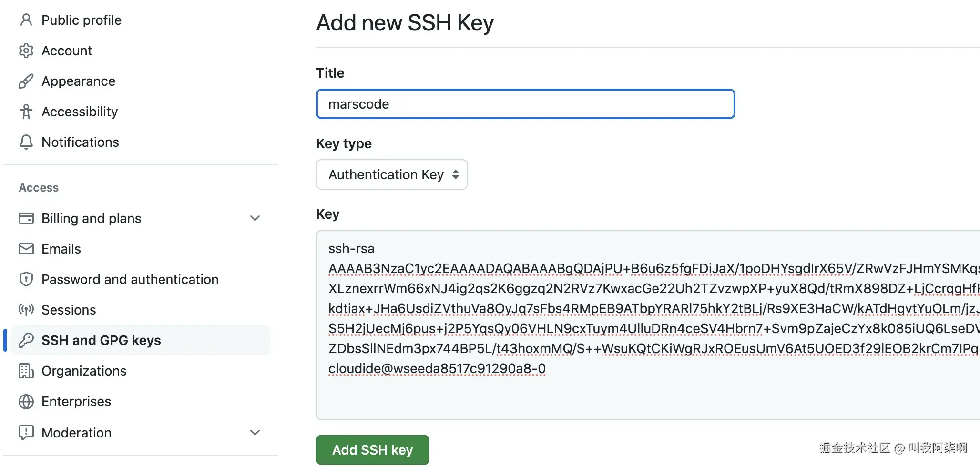Click the Notifications bell icon
Viewport: 980px width, 467px height.
(x=26, y=142)
